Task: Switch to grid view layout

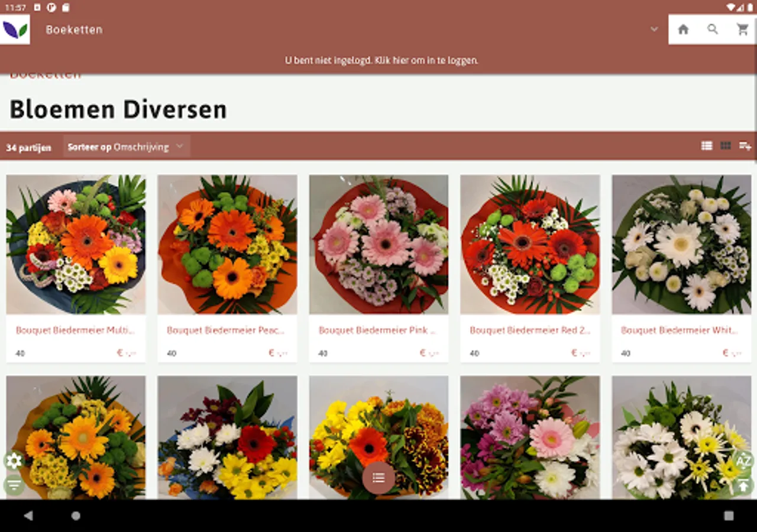Action: [x=726, y=146]
